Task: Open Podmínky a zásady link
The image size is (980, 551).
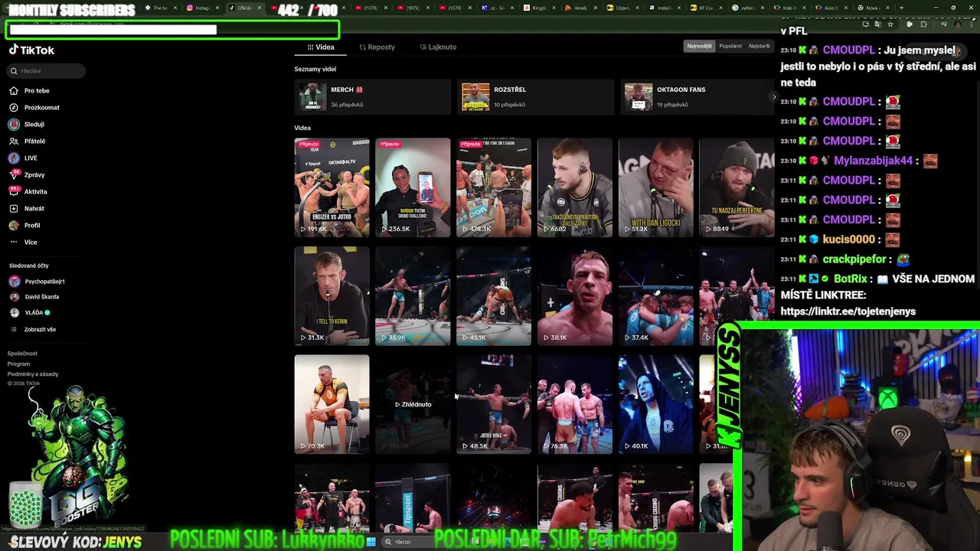Action: click(x=33, y=374)
